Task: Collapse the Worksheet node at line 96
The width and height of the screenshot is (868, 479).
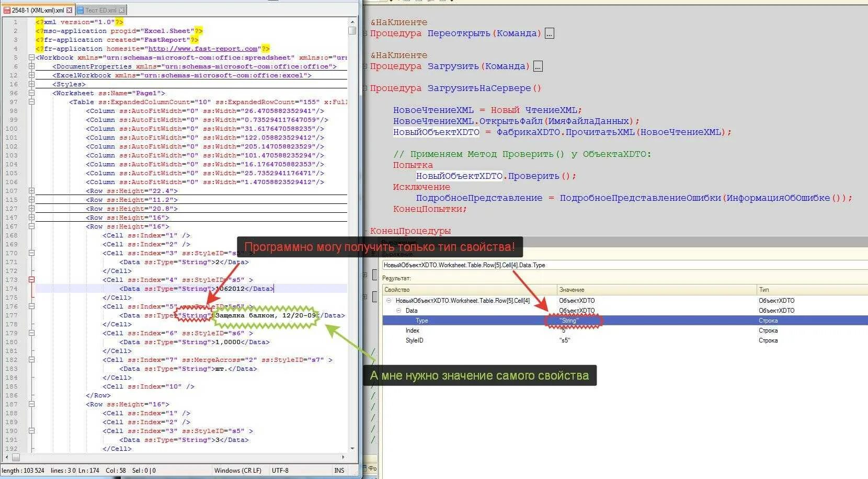Action: coord(31,93)
